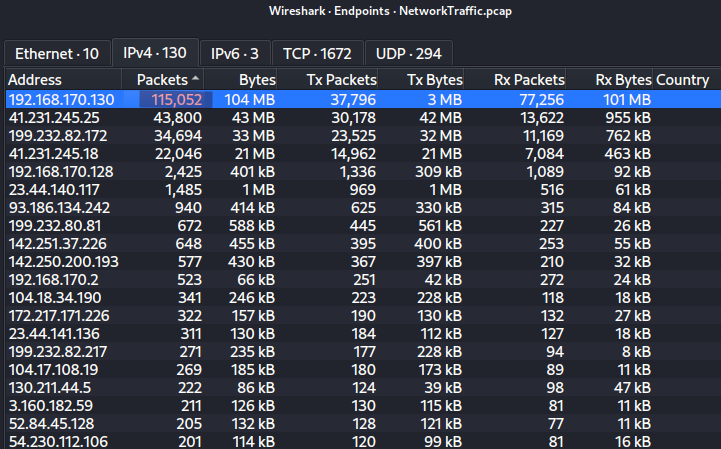
Task: Sort by the Bytes column header
Action: (240, 80)
